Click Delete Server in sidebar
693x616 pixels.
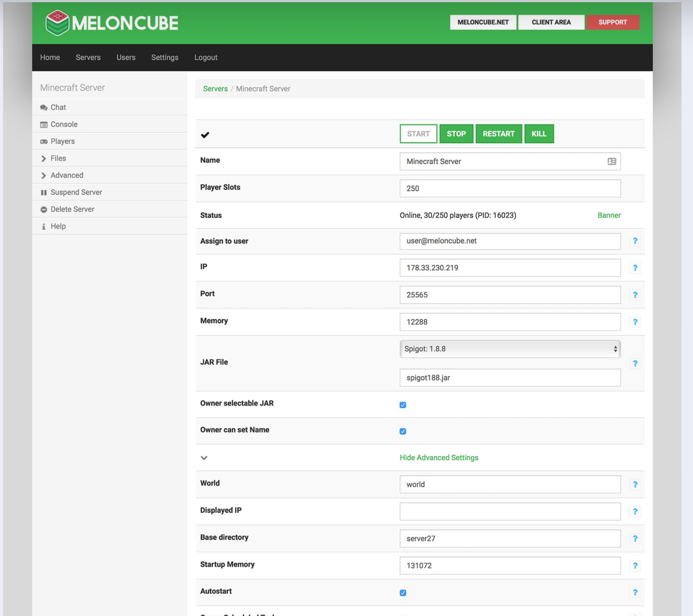pos(110,209)
